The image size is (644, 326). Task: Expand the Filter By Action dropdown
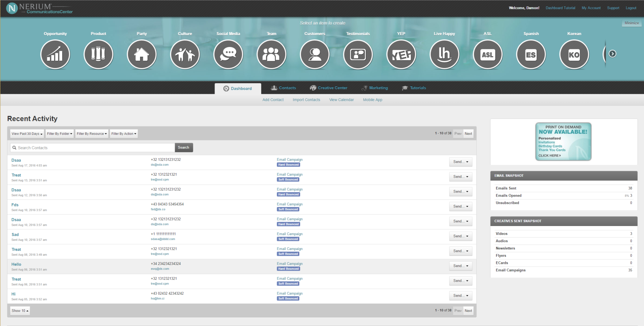[x=124, y=134]
